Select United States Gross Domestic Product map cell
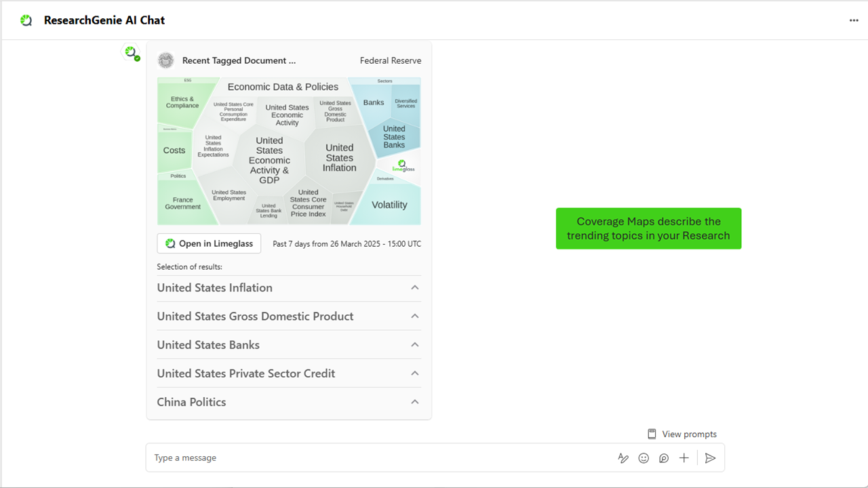Viewport: 868px width, 488px height. [x=335, y=111]
